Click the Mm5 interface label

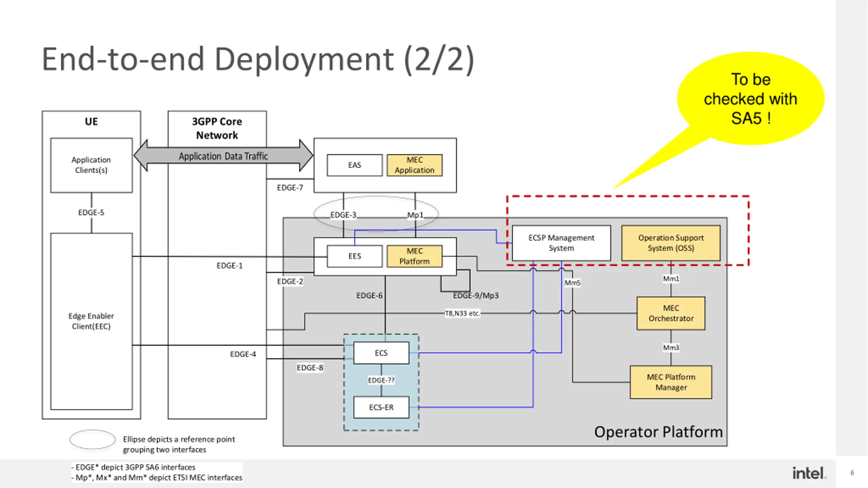(572, 283)
